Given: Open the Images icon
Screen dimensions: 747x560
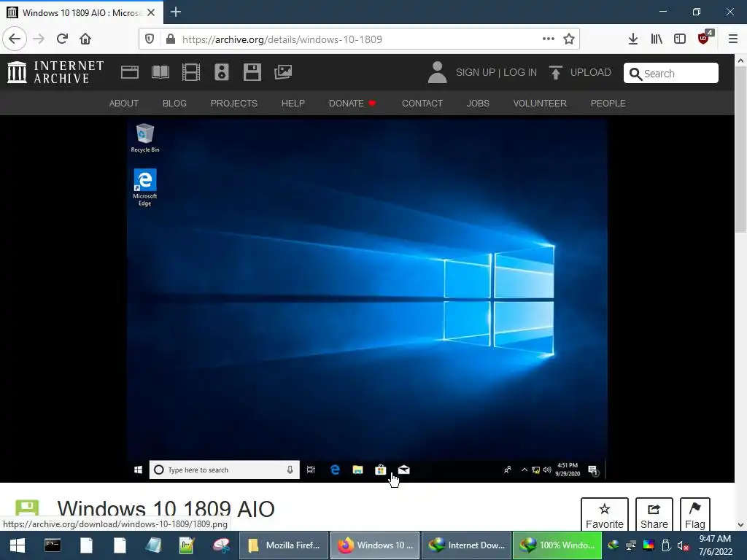Looking at the screenshot, I should click(283, 72).
